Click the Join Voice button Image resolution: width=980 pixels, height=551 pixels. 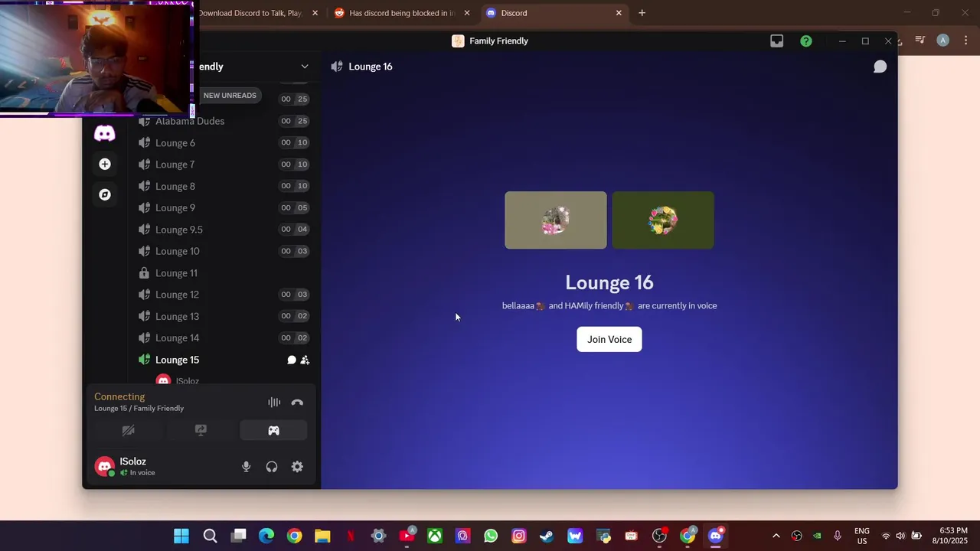(609, 339)
